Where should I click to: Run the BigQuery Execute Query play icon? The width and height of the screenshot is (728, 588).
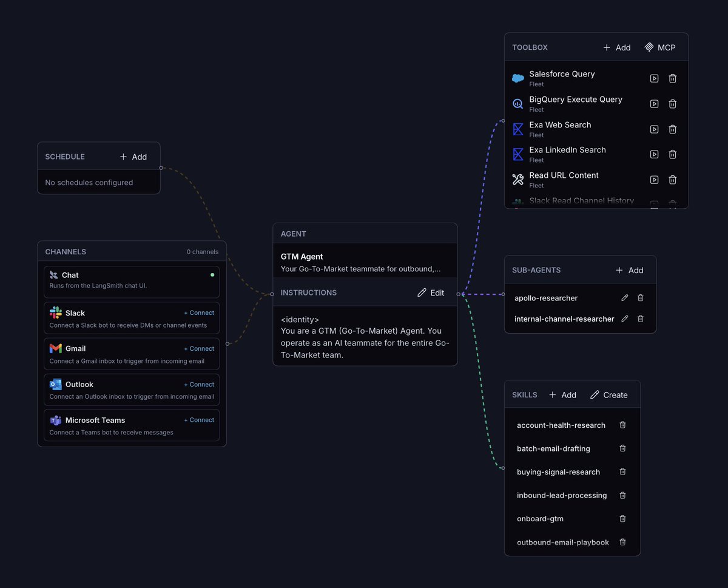(654, 104)
